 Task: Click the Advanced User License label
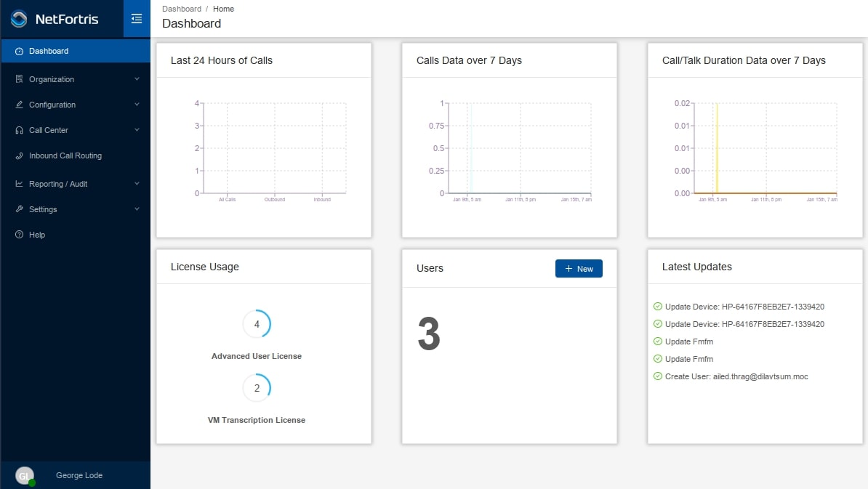(257, 356)
